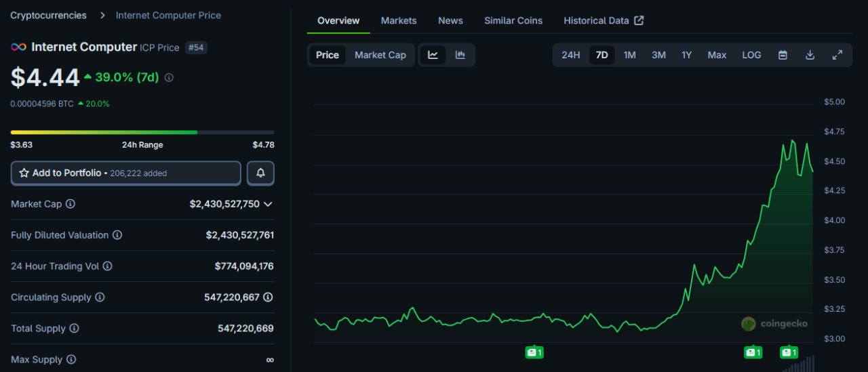The image size is (868, 372).
Task: Expand chart to fullscreen
Action: [837, 55]
